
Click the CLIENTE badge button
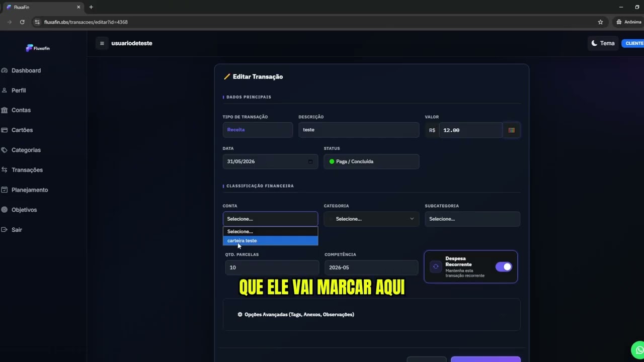point(633,43)
